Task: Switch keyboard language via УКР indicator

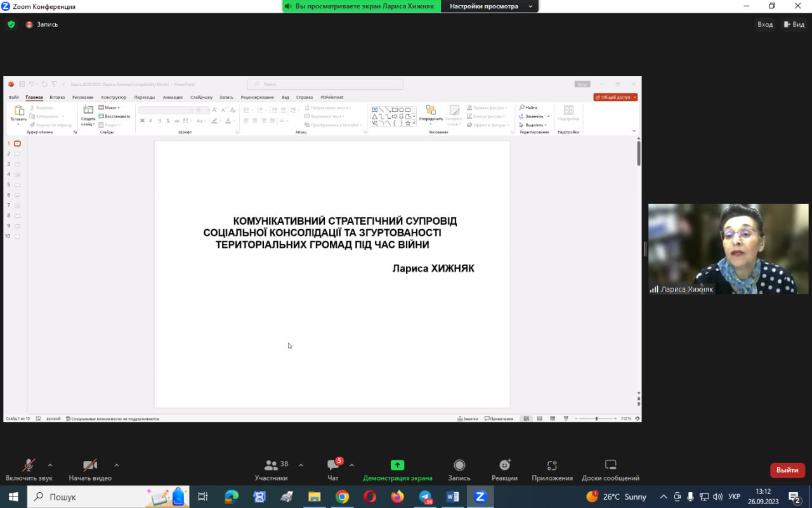Action: click(x=734, y=497)
